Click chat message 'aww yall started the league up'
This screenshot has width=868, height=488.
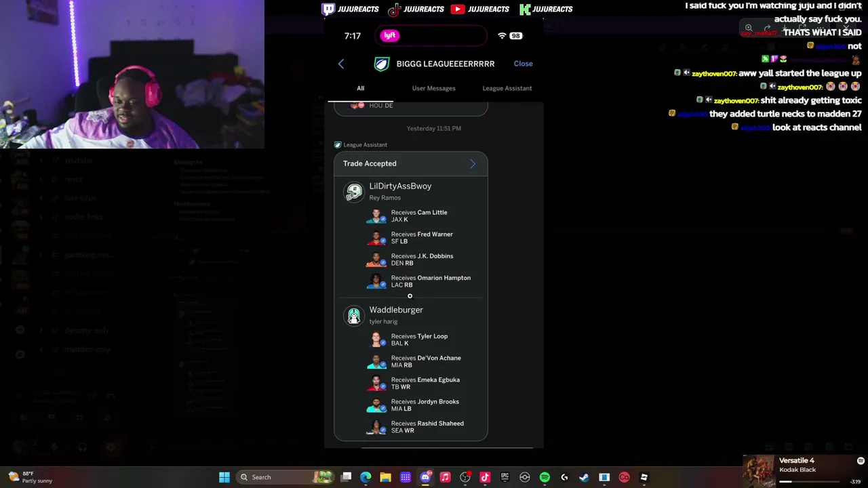coord(800,73)
